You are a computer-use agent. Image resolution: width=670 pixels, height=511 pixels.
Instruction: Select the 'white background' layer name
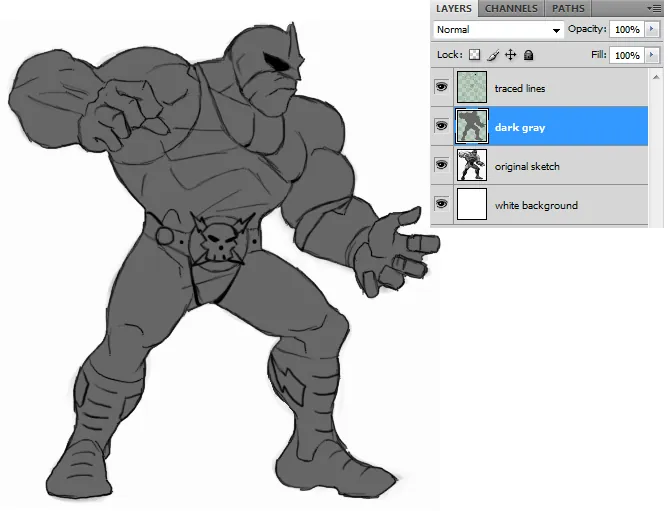click(536, 206)
